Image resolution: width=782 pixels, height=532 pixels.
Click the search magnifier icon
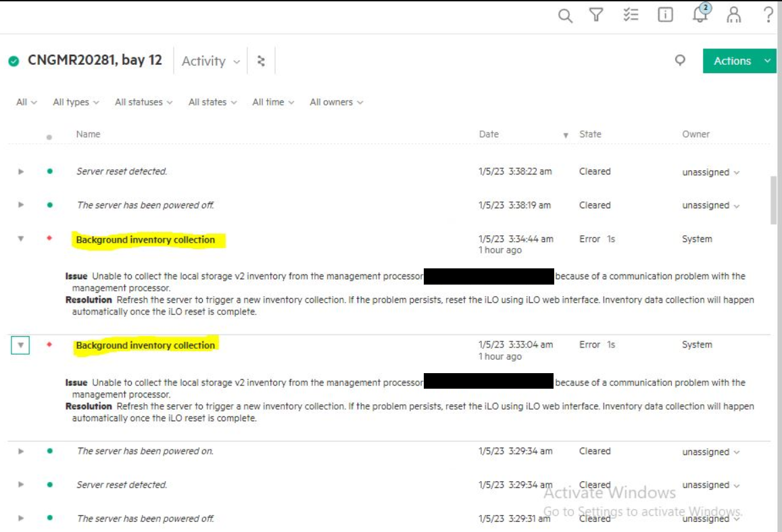(x=565, y=16)
